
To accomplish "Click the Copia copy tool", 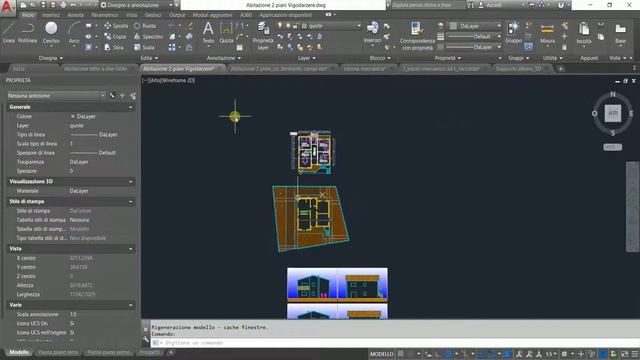I will (x=115, y=36).
